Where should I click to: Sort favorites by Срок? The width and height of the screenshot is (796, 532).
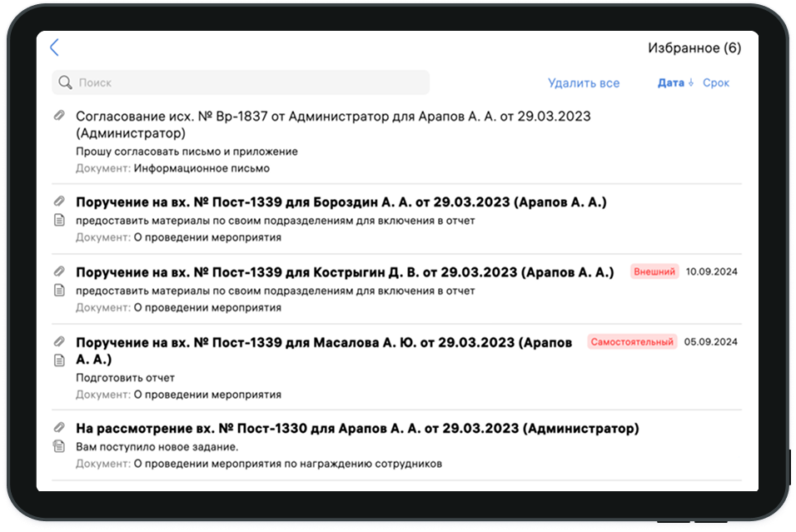[x=716, y=83]
